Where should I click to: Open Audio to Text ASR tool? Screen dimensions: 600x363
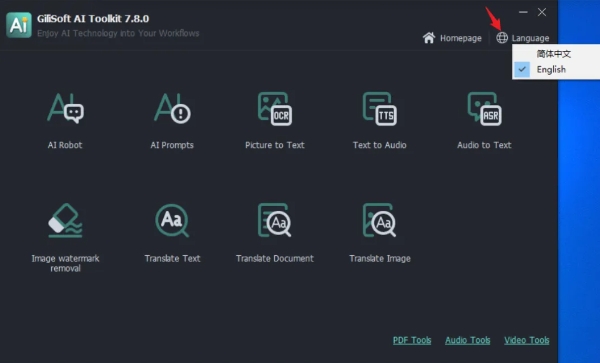point(484,120)
